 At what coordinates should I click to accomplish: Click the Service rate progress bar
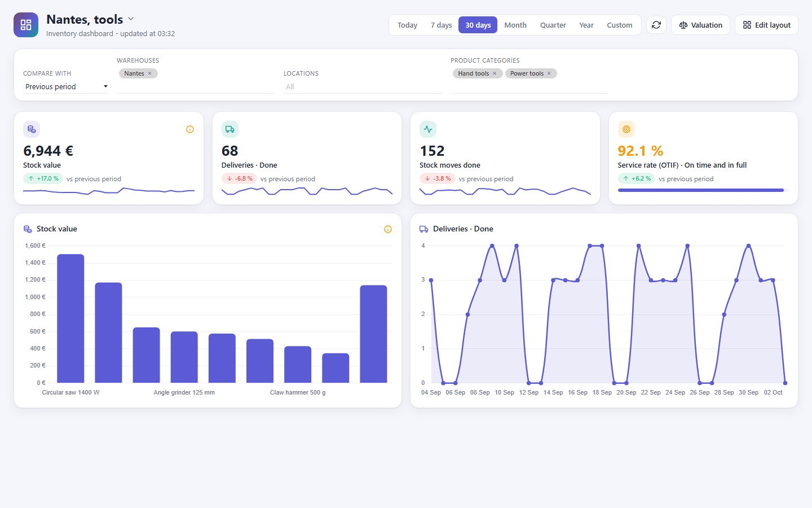tap(703, 190)
